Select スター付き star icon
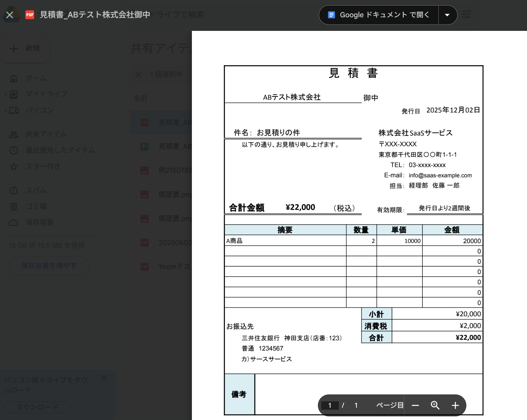This screenshot has width=527, height=420. pyautogui.click(x=14, y=167)
